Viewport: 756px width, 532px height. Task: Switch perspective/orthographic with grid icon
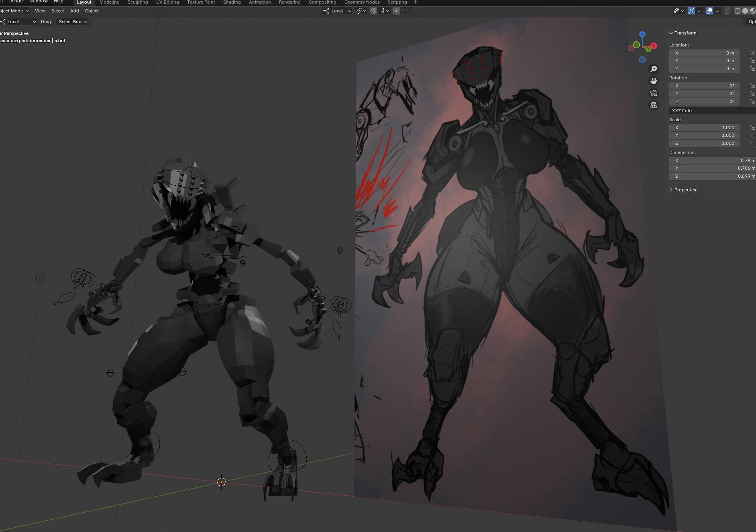tap(654, 105)
